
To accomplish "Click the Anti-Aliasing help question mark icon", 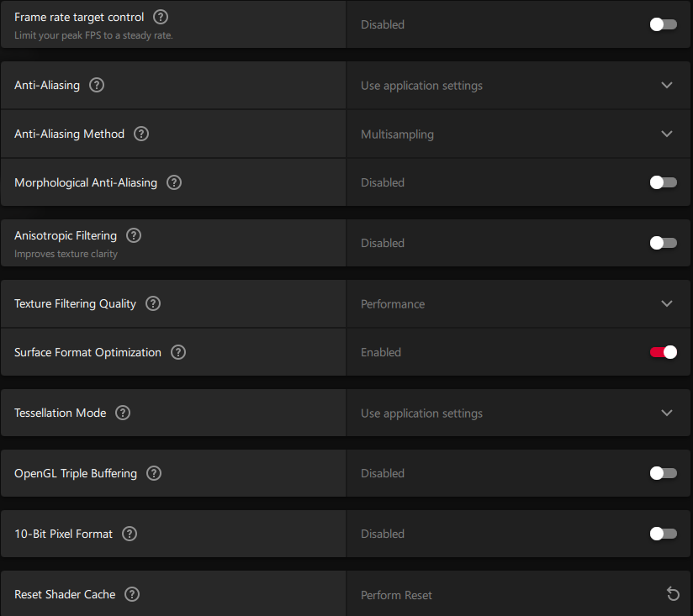I will (97, 85).
